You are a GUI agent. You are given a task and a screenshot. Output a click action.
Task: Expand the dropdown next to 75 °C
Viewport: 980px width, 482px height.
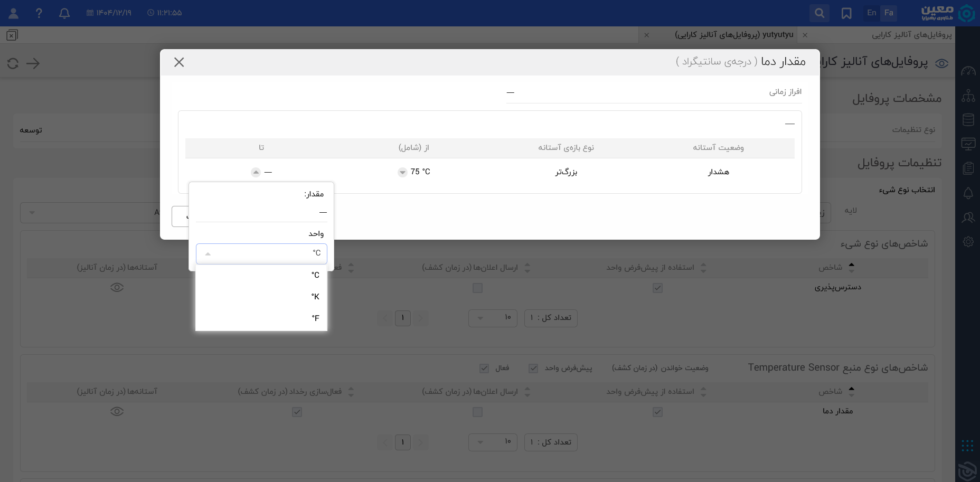click(402, 172)
